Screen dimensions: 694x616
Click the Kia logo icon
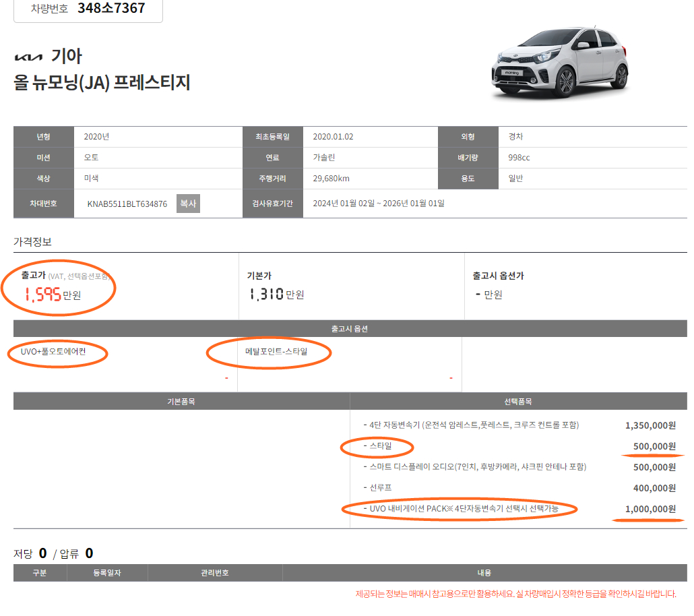point(29,57)
